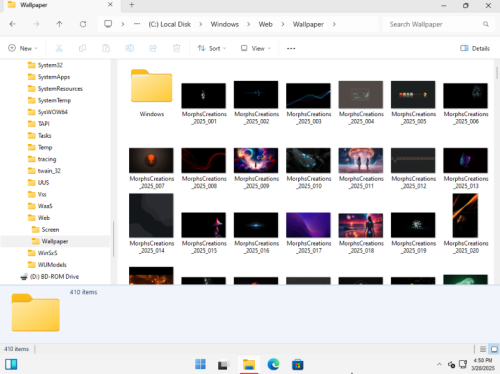Click the Search Wallpaper input field

tap(434, 24)
